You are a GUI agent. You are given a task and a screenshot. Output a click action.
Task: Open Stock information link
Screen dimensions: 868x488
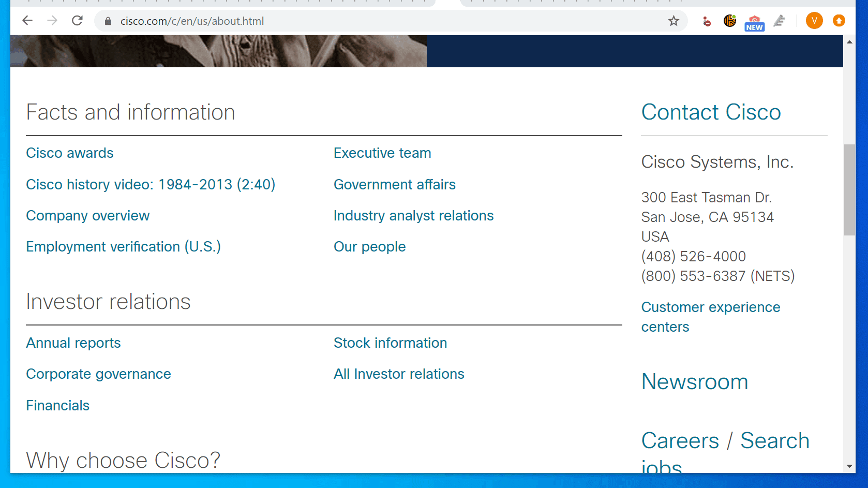pyautogui.click(x=390, y=343)
